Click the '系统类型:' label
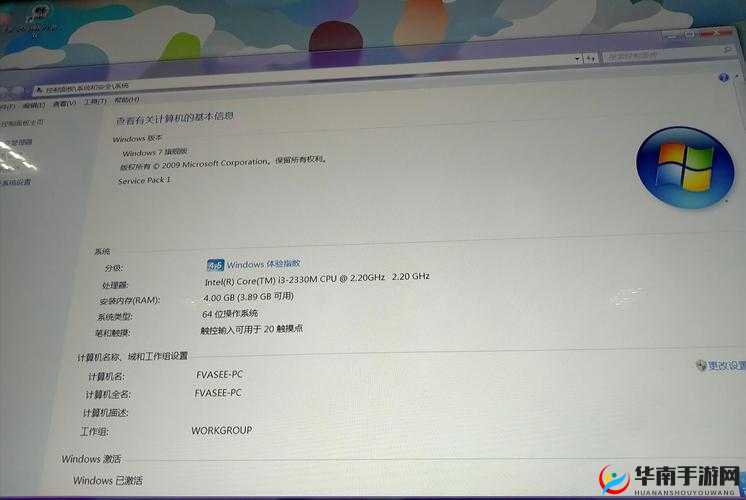 click(115, 317)
